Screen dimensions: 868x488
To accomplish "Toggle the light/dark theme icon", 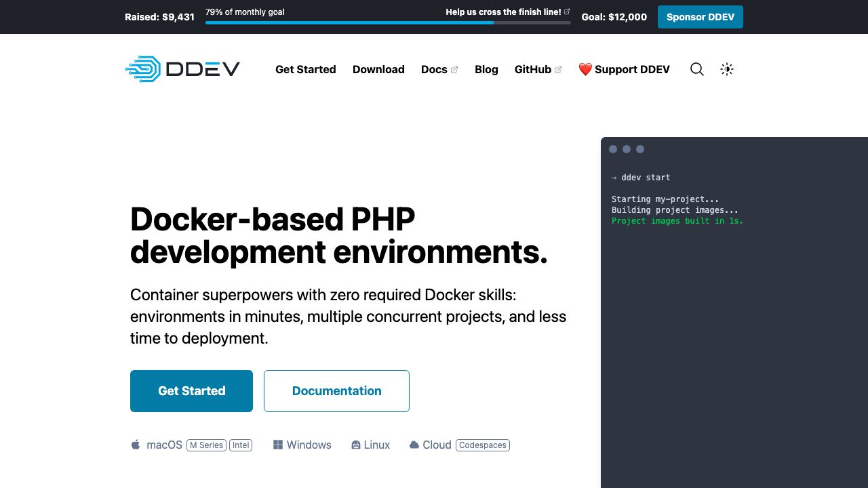I will tap(727, 69).
